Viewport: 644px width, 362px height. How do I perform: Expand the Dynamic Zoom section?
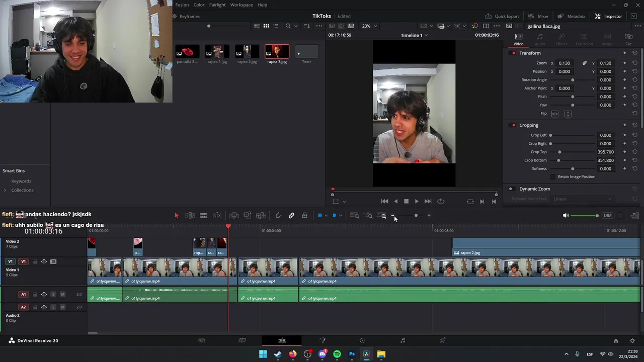[x=534, y=189]
